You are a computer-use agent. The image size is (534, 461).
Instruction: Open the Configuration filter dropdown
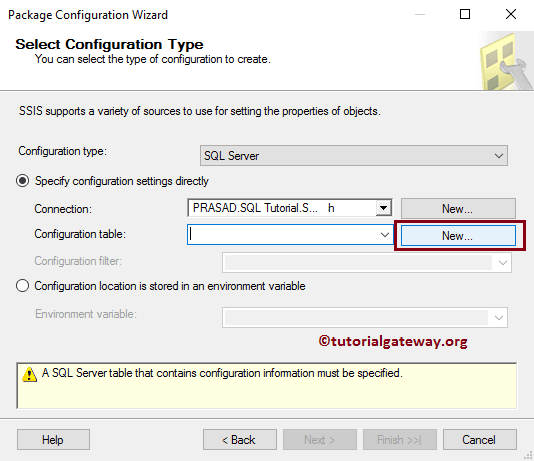pyautogui.click(x=367, y=263)
